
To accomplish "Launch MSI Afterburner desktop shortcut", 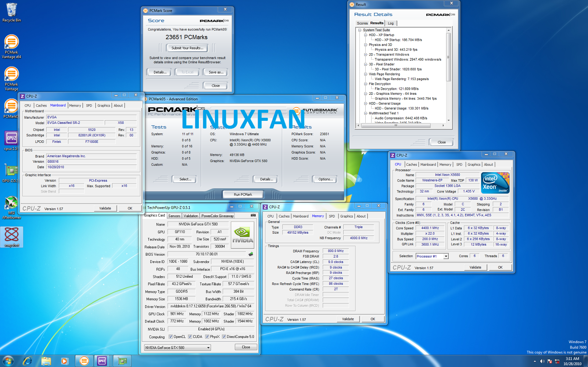I will [x=11, y=208].
